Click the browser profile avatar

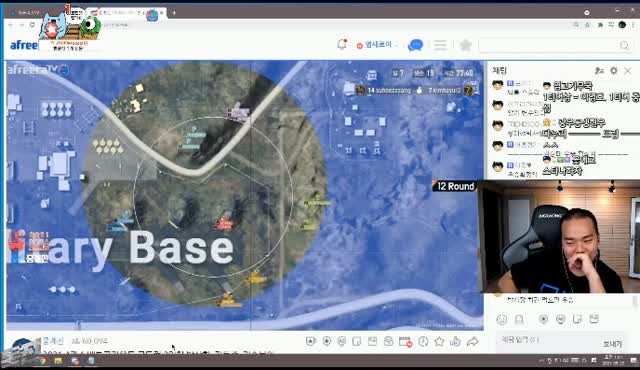coord(622,25)
